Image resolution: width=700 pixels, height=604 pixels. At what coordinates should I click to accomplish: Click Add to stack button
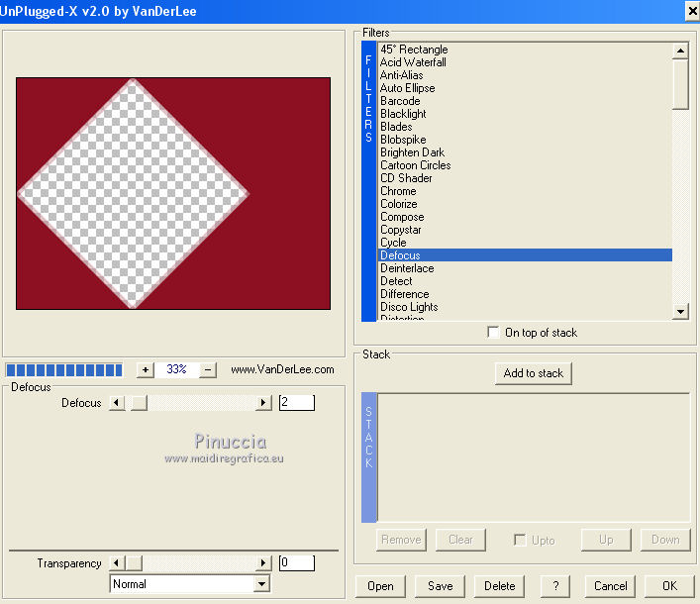point(533,373)
